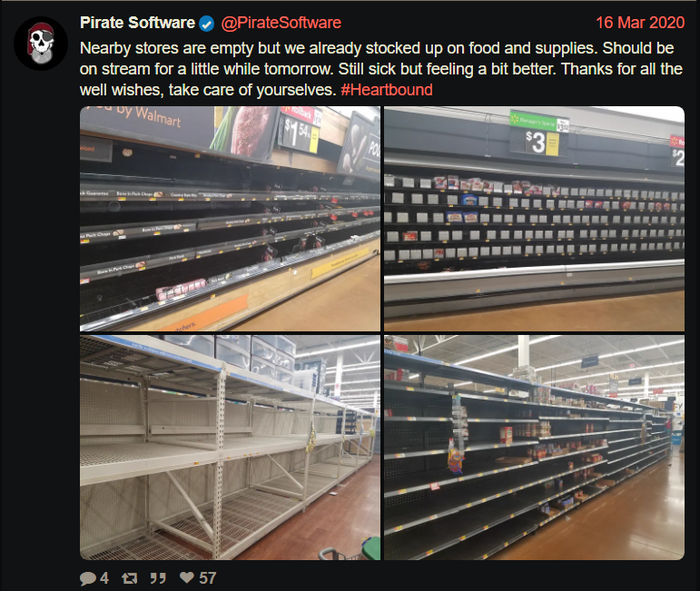This screenshot has width=700, height=591.
Task: Click the reply speech bubble icon
Action: pos(88,578)
